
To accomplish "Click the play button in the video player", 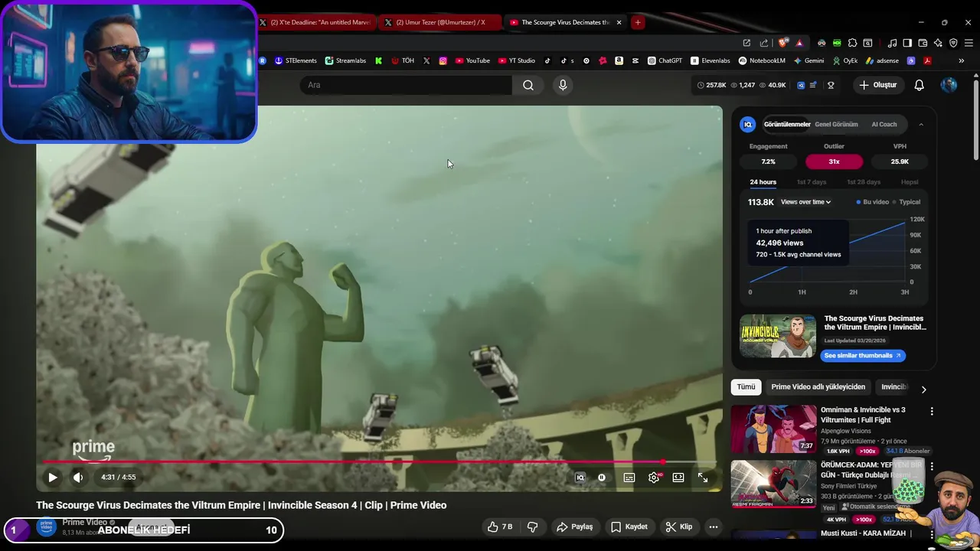I will point(53,478).
